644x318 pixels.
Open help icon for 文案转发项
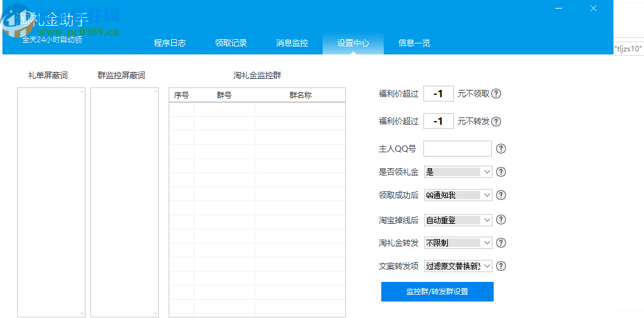(x=500, y=266)
